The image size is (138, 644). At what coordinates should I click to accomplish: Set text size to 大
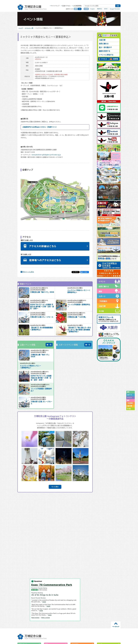80,9
